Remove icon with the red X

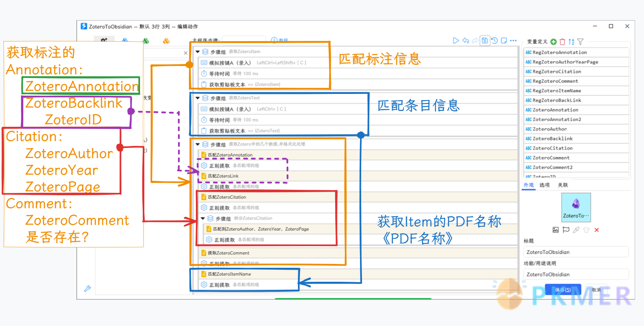(x=597, y=230)
